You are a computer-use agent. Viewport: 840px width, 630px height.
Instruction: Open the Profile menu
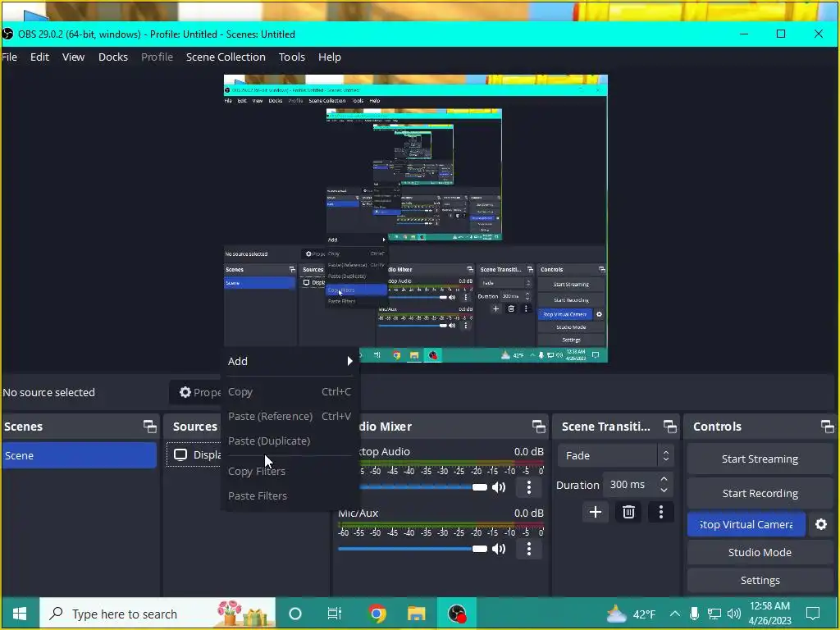click(x=157, y=57)
